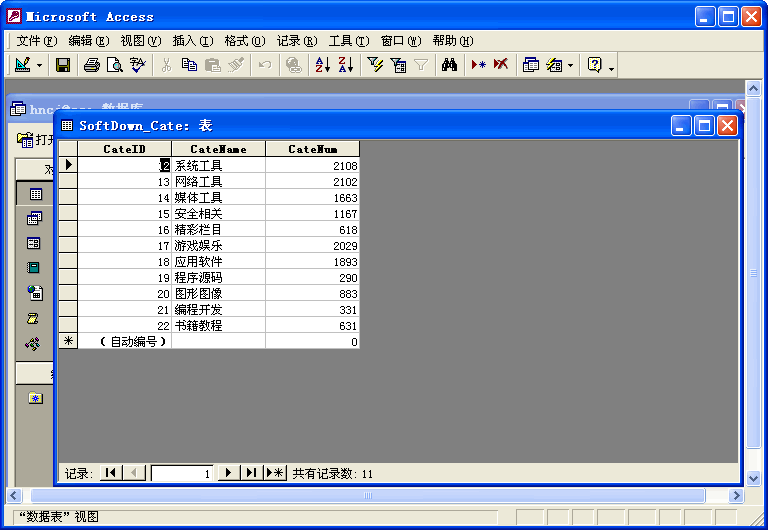Click the Undo arrow icon
This screenshot has height=530, width=768.
tap(265, 65)
